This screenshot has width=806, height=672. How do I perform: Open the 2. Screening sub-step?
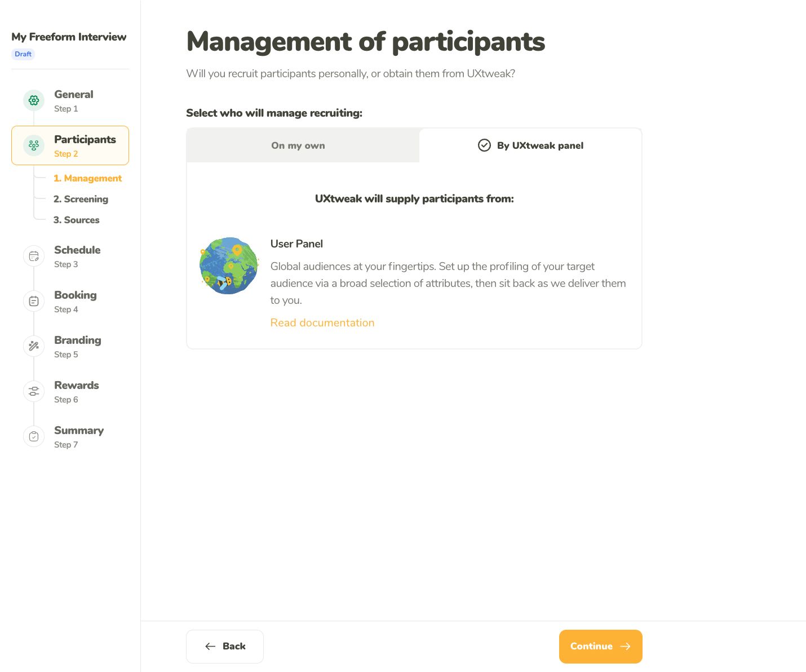(81, 199)
